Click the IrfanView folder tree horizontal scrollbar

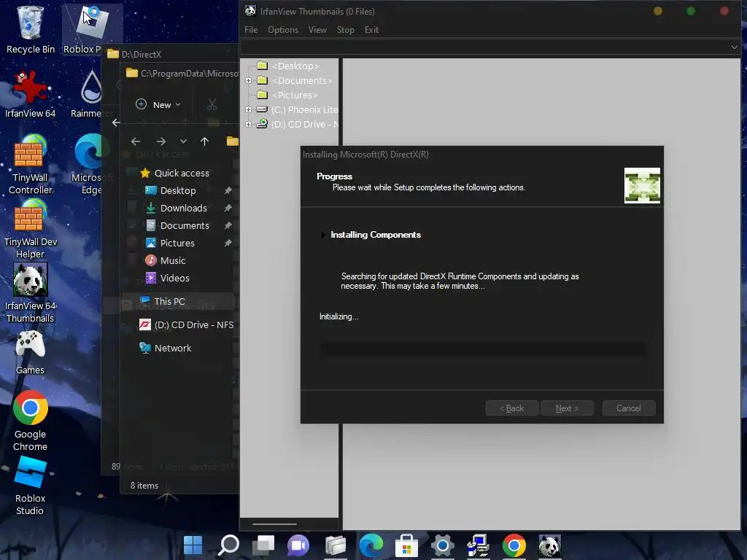[x=274, y=524]
